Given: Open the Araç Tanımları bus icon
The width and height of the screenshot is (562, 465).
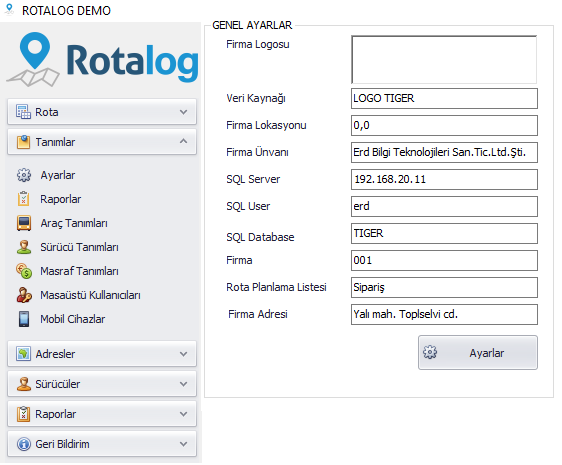Looking at the screenshot, I should [x=24, y=223].
